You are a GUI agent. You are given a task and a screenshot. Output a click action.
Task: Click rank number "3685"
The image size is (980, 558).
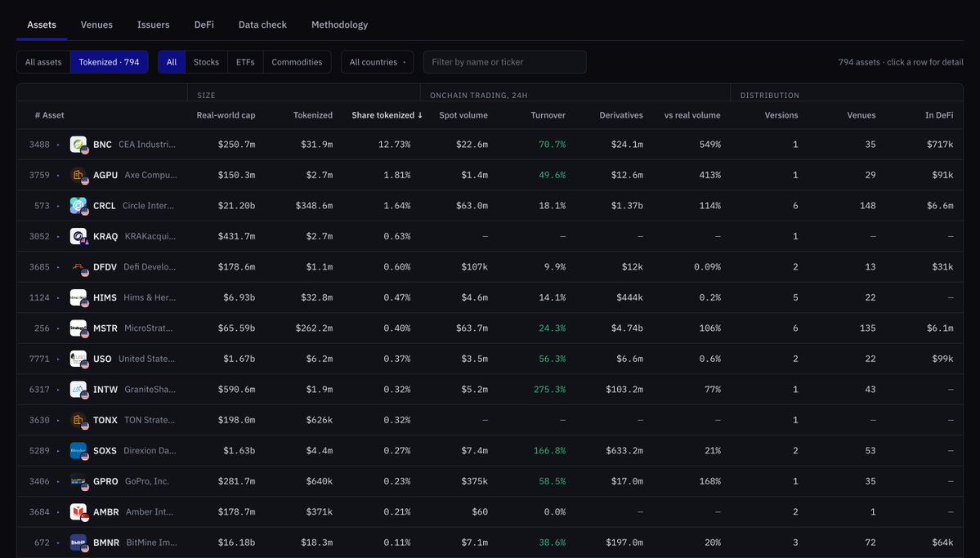38,267
